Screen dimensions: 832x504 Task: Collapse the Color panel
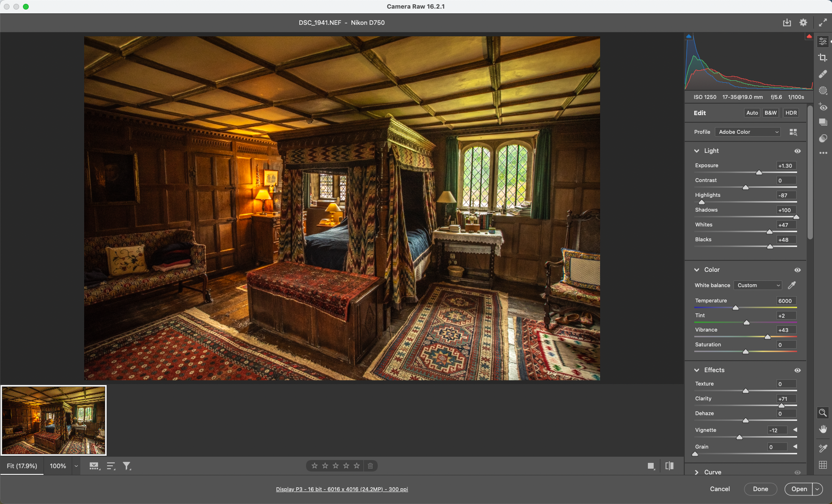(x=697, y=270)
